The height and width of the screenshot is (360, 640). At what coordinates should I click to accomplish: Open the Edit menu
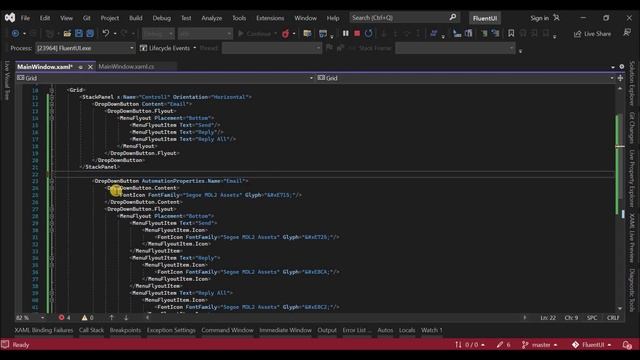(x=45, y=18)
